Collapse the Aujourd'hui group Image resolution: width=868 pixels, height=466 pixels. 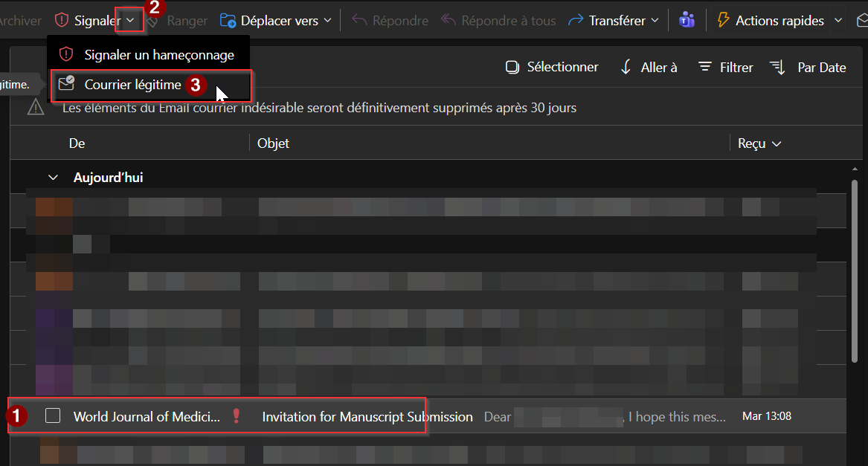pos(53,178)
